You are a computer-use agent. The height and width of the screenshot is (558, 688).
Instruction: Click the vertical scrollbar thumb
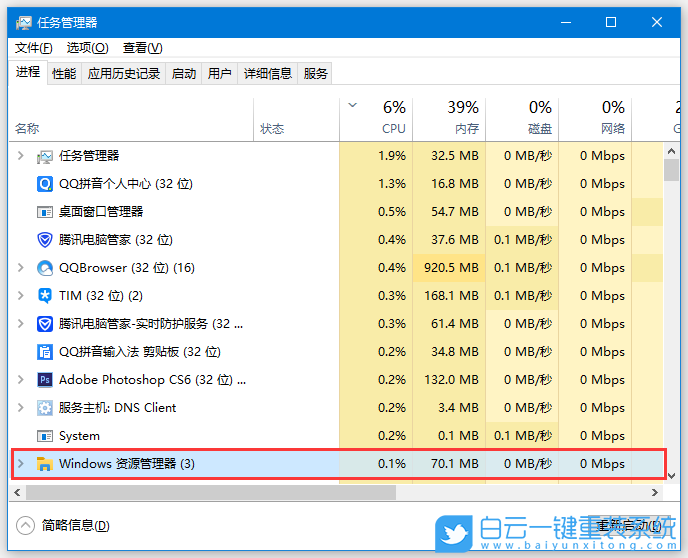click(x=671, y=170)
